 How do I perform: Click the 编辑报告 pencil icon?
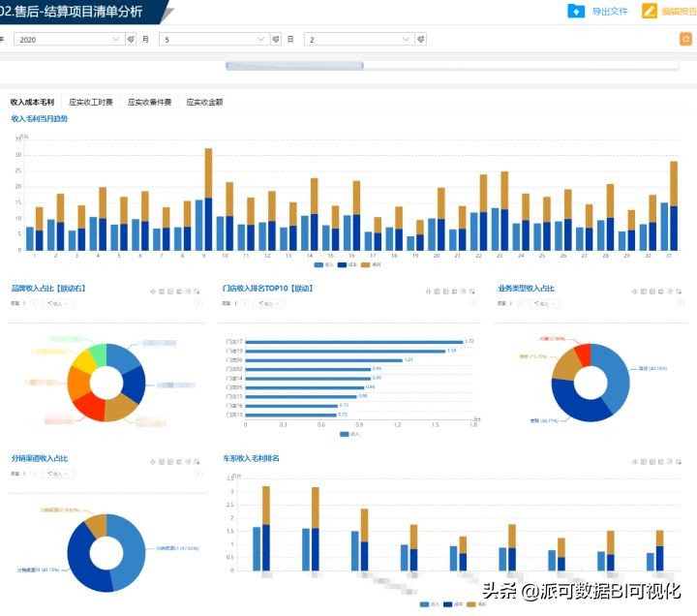pos(650,12)
